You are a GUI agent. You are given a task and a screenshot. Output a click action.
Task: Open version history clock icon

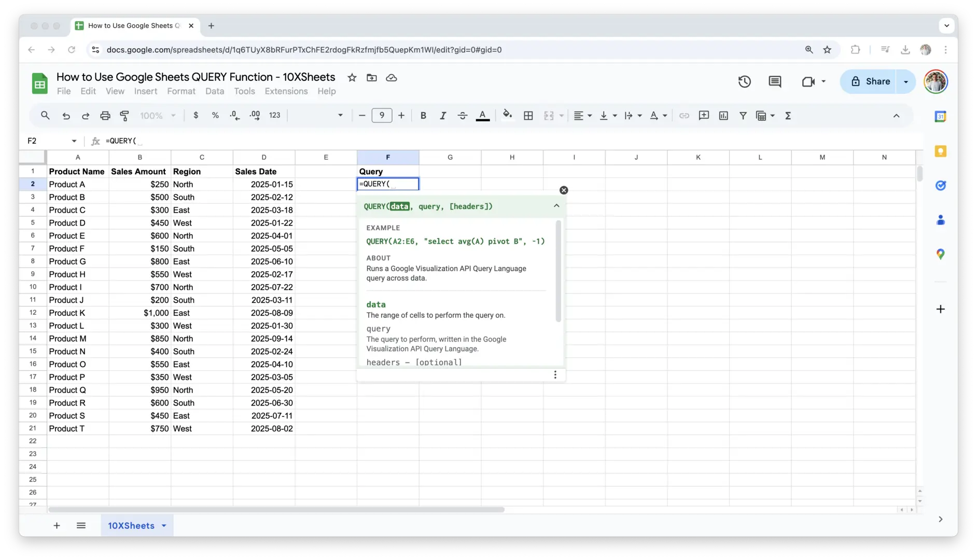[744, 81]
